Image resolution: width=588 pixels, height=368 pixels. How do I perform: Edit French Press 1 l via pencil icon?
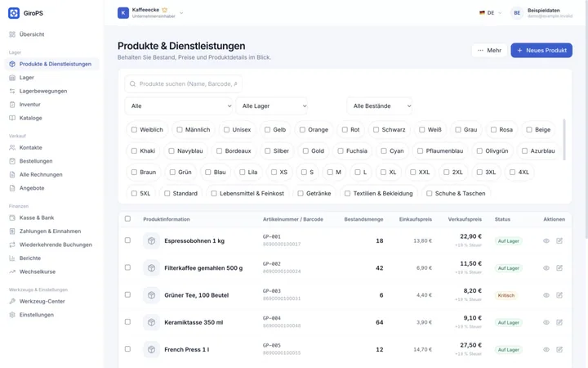click(559, 350)
